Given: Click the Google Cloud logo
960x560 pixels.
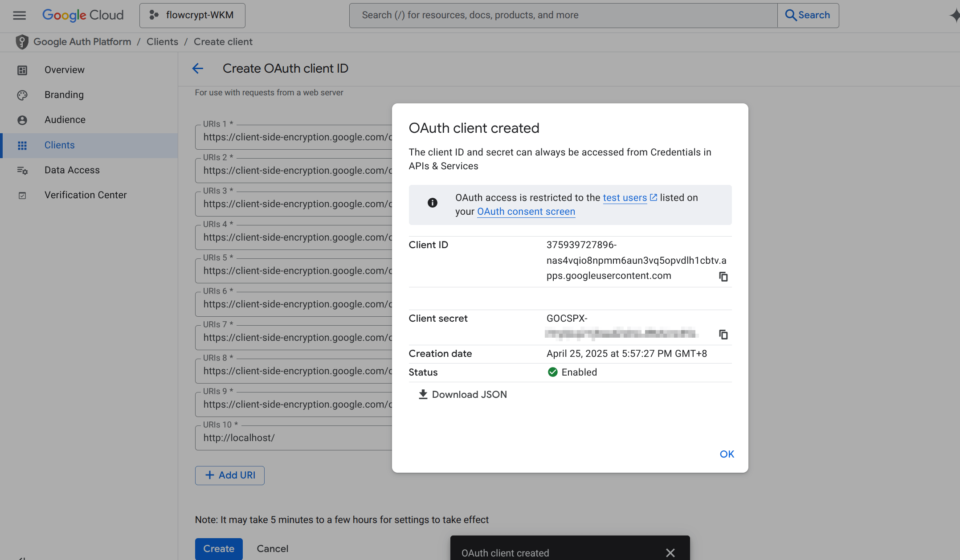Looking at the screenshot, I should pyautogui.click(x=83, y=15).
